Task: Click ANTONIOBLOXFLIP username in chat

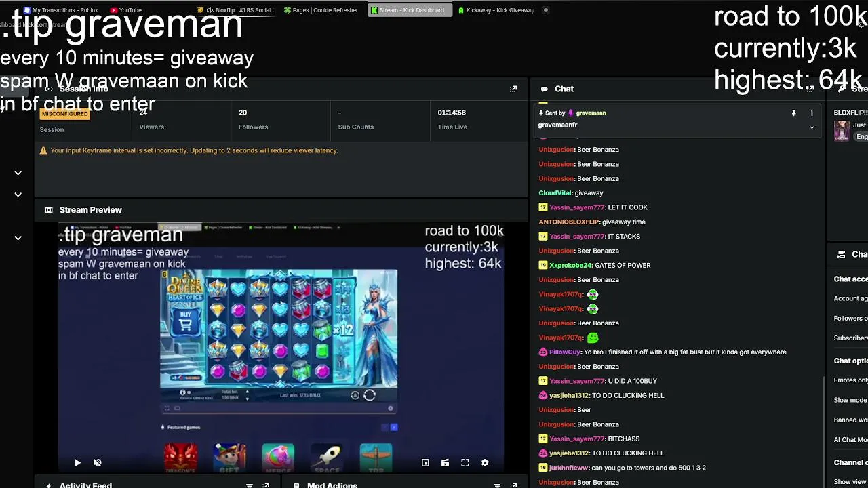Action: pos(569,222)
